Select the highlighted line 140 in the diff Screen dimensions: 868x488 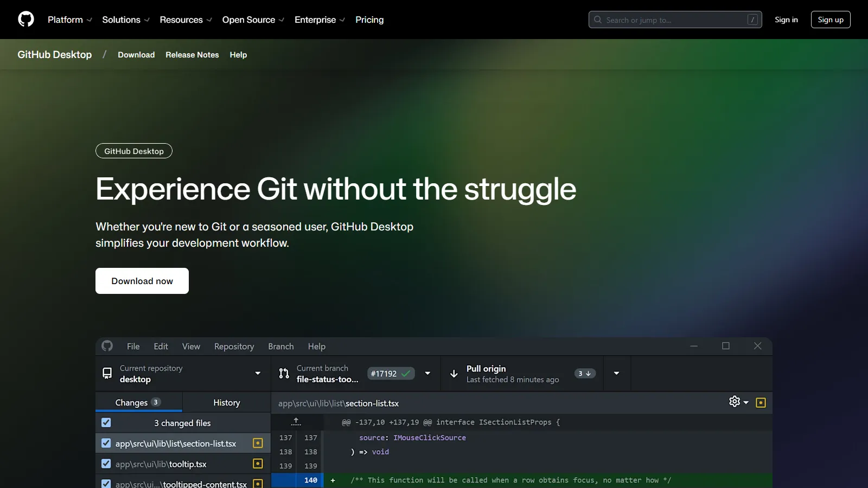[310, 480]
